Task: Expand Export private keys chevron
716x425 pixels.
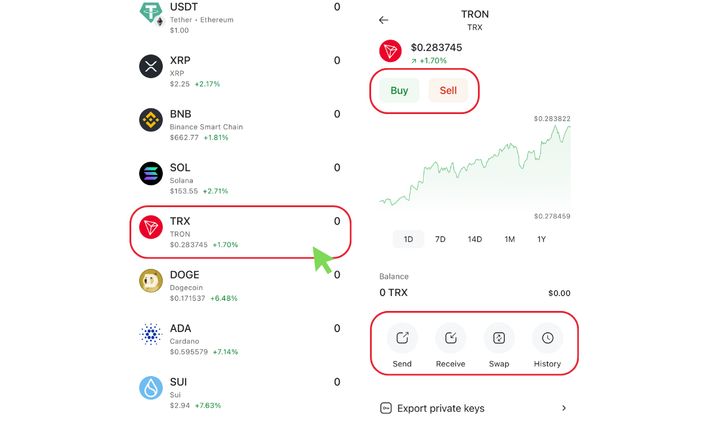Action: pyautogui.click(x=564, y=408)
